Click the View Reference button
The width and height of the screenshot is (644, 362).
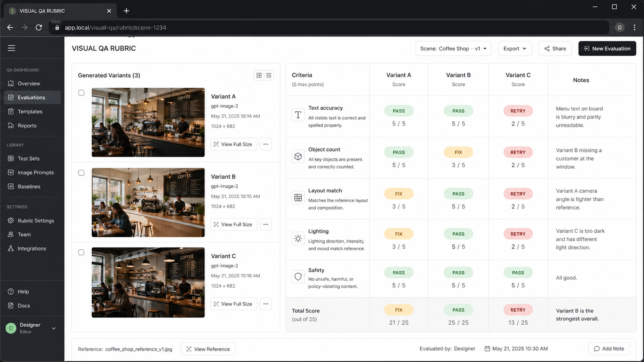tap(208, 349)
